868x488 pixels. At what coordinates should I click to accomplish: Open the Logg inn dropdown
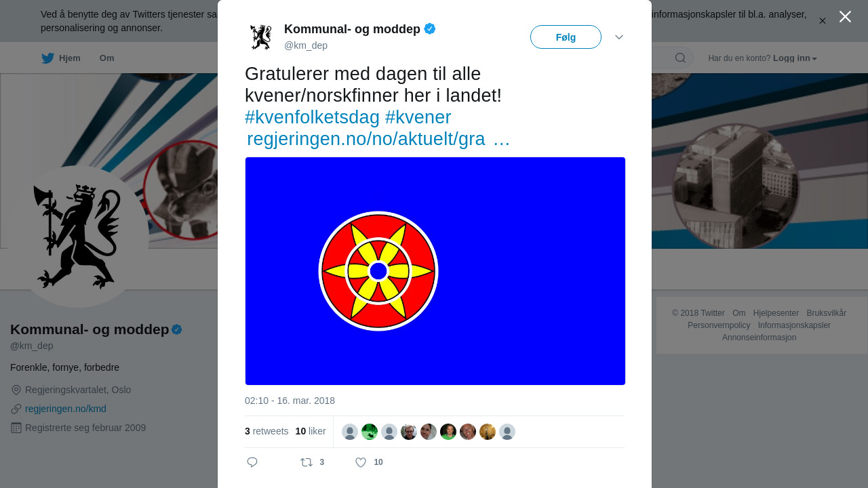pyautogui.click(x=795, y=58)
